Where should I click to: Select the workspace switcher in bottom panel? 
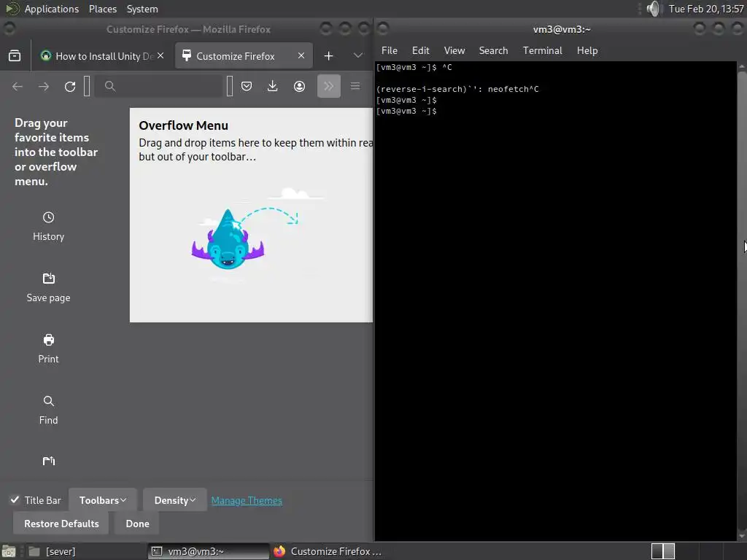point(663,551)
